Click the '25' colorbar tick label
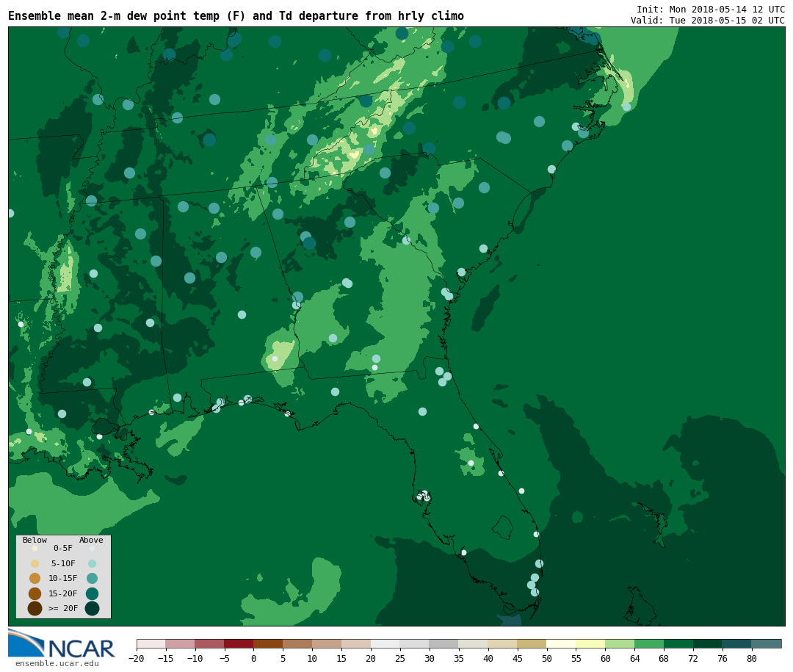The width and height of the screenshot is (793, 672). 400,658
